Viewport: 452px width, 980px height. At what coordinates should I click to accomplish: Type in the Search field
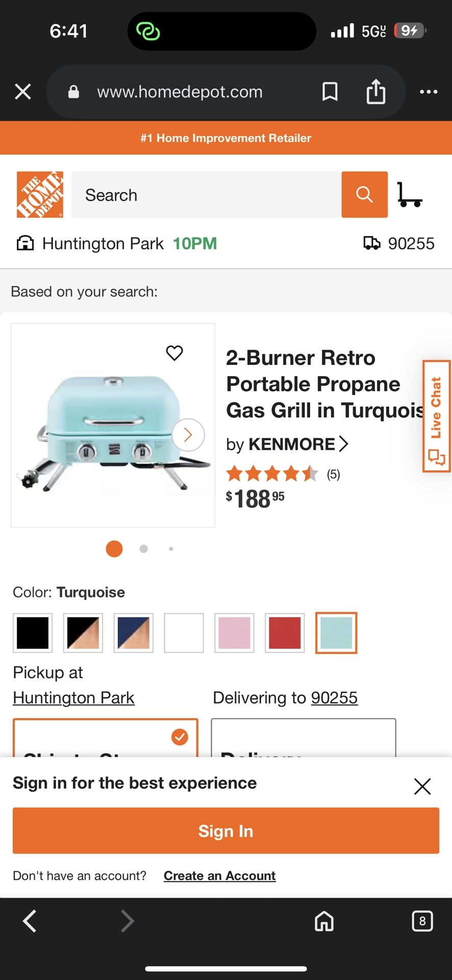tap(206, 194)
